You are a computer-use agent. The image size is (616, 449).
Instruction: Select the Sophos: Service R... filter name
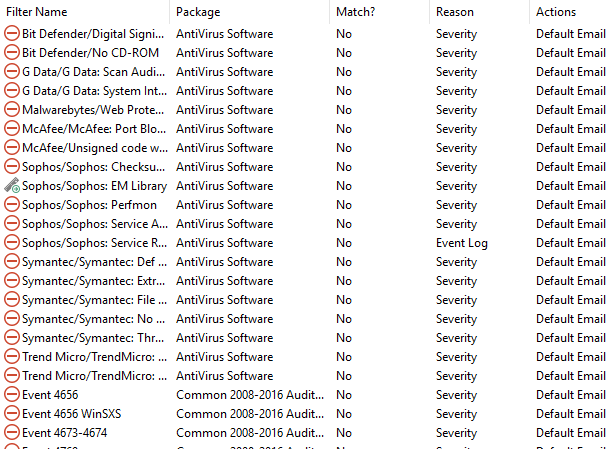(x=94, y=243)
